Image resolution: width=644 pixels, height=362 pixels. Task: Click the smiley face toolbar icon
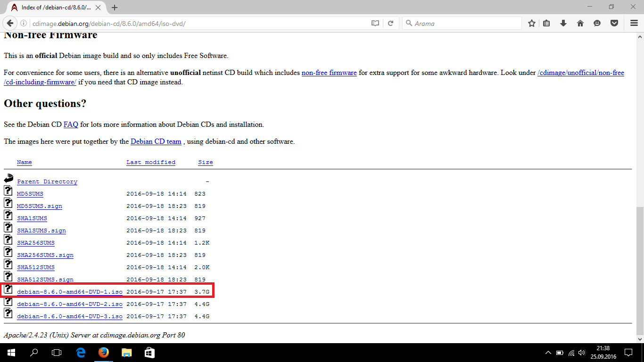coord(597,23)
